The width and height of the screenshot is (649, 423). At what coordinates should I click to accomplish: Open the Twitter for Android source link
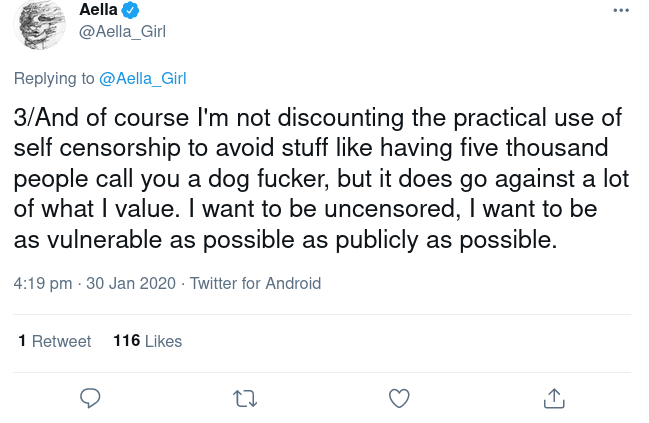[x=255, y=283]
